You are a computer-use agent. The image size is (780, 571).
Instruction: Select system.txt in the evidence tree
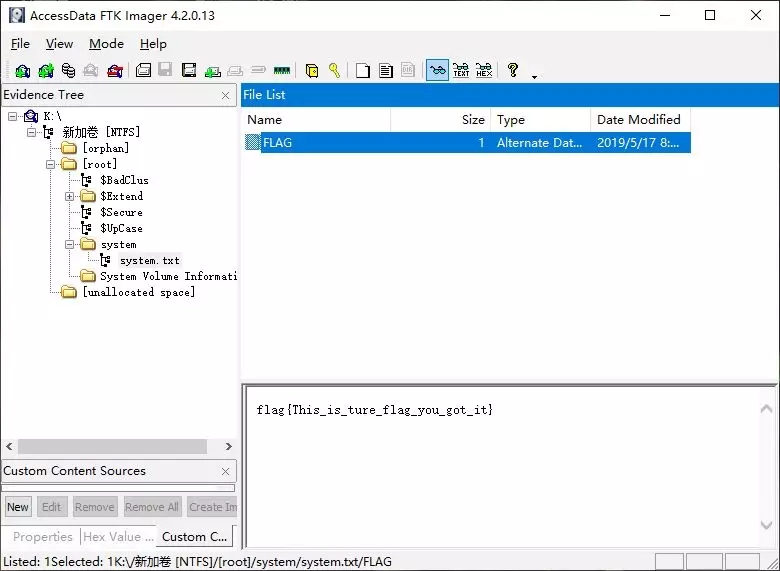149,260
